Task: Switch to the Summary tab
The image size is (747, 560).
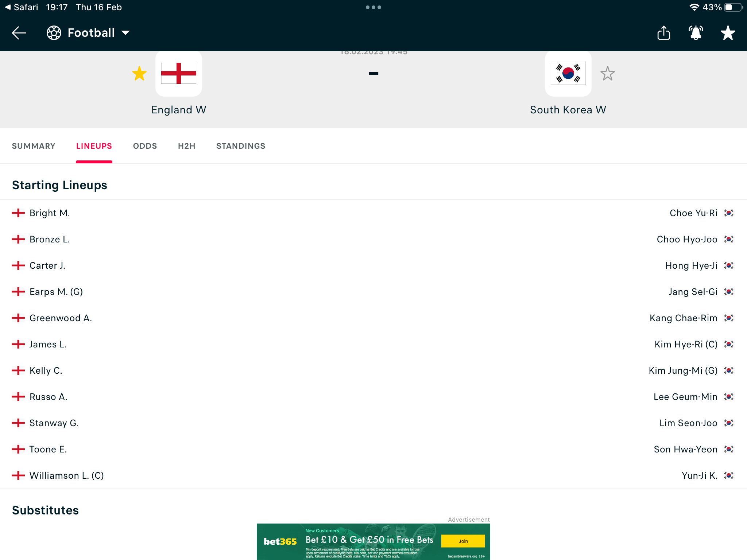Action: click(34, 146)
